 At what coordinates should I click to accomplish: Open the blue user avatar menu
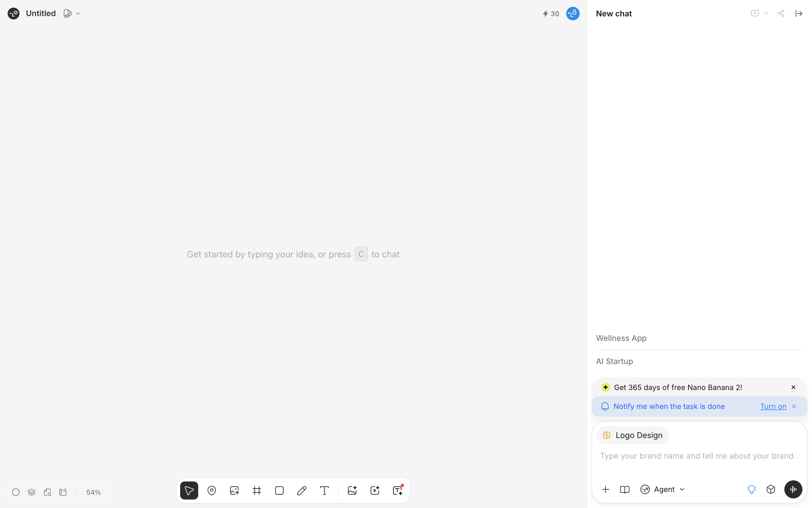pos(573,14)
